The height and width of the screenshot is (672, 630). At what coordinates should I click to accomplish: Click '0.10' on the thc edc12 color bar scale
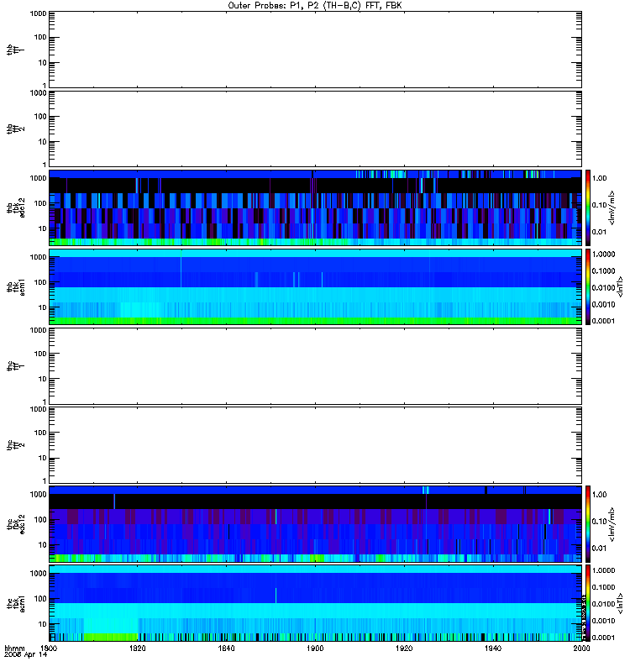[x=599, y=521]
